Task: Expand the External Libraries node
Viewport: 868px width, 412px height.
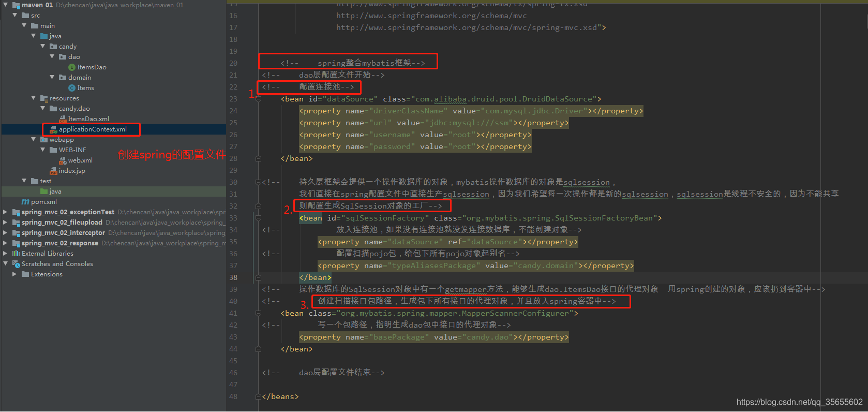Action: click(x=5, y=254)
